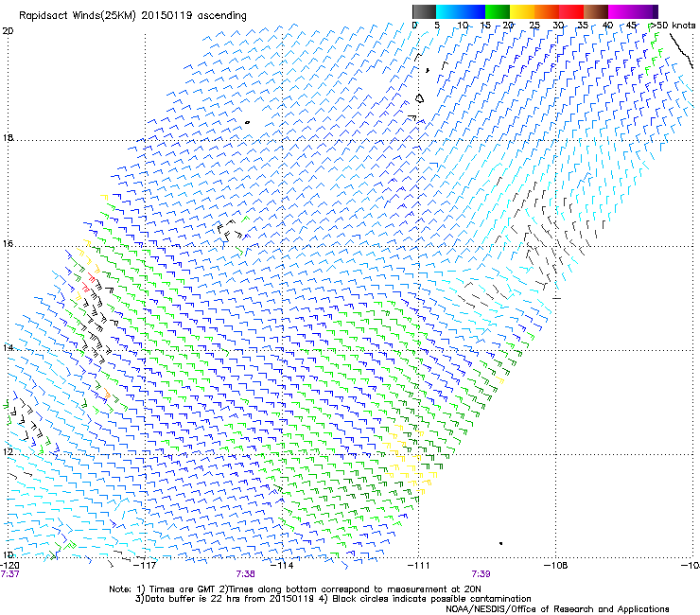The width and height of the screenshot is (700, 615).
Task: Click the longitude label '-111'
Action: [419, 566]
